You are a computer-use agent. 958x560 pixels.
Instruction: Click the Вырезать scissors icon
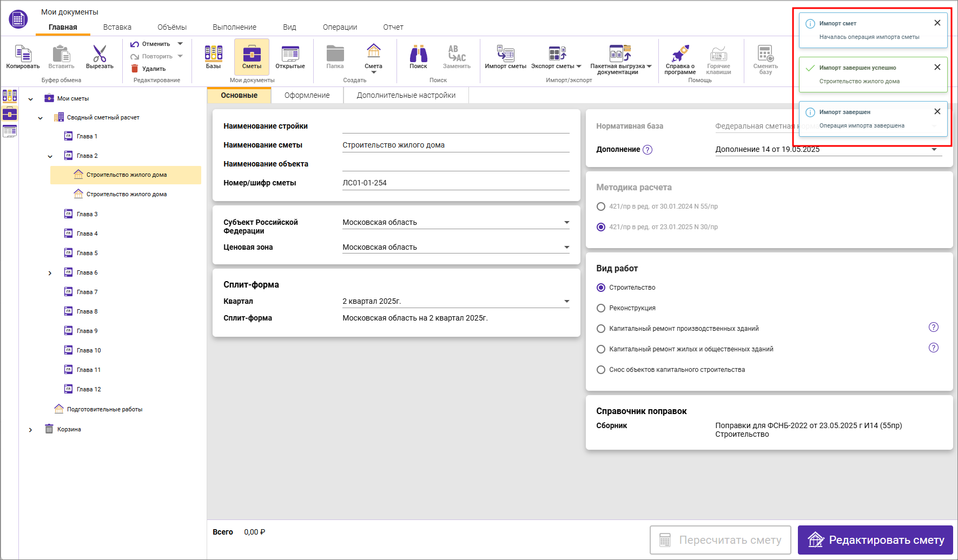100,54
